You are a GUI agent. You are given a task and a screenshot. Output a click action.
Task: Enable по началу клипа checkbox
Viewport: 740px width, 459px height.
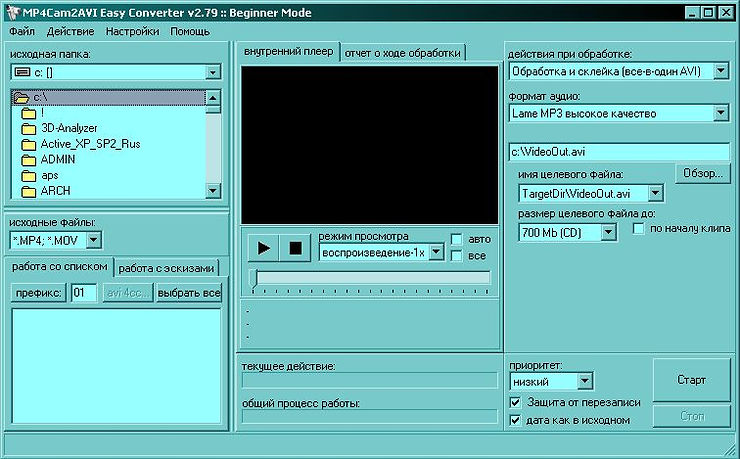click(x=638, y=229)
